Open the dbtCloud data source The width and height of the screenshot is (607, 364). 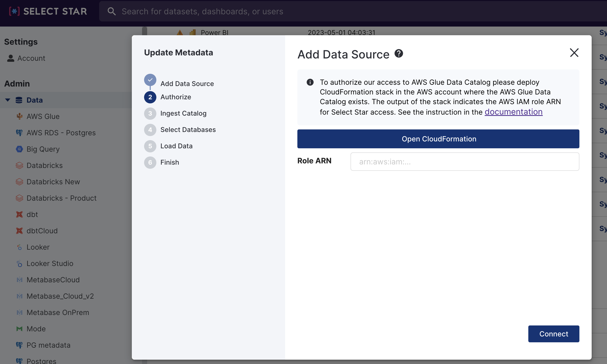tap(42, 231)
